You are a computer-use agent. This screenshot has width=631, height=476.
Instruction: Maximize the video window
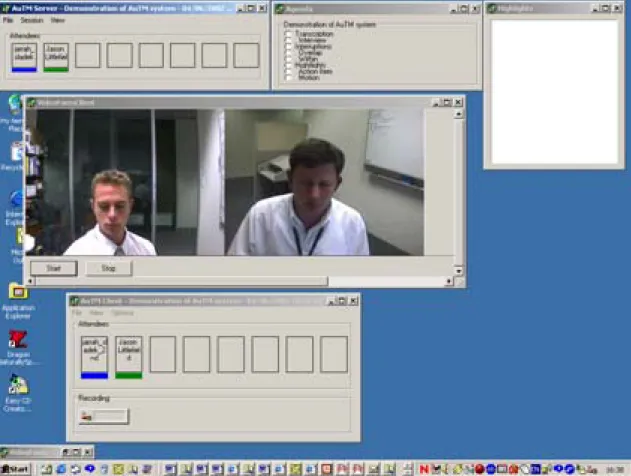click(x=447, y=103)
